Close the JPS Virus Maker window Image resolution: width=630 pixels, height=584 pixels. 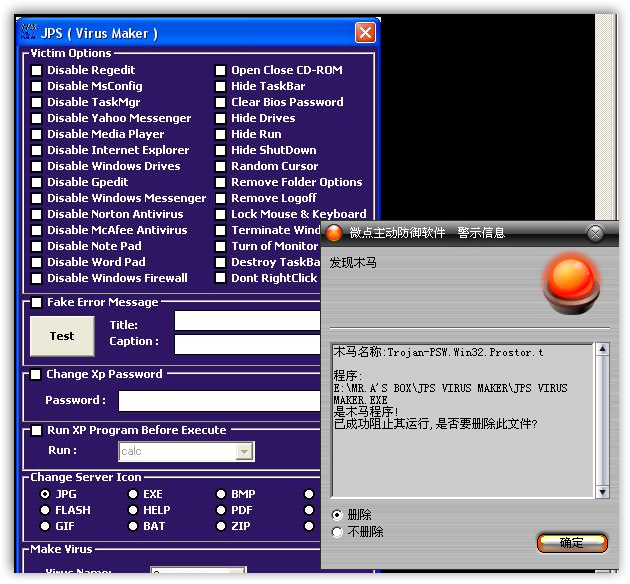click(x=365, y=33)
